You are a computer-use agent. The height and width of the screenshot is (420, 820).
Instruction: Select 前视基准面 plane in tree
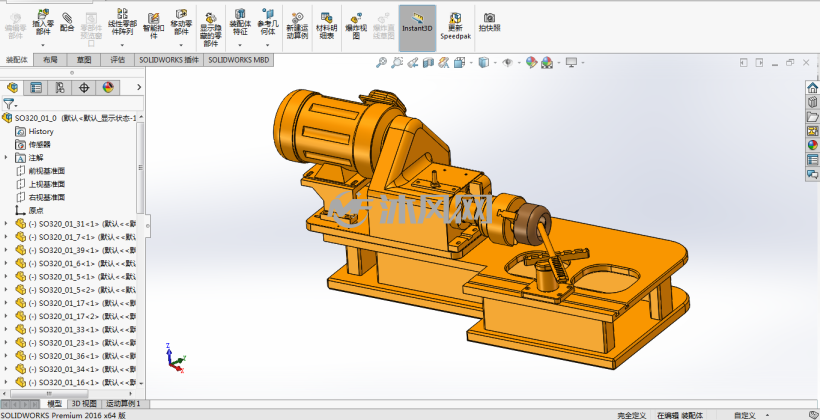(x=47, y=171)
